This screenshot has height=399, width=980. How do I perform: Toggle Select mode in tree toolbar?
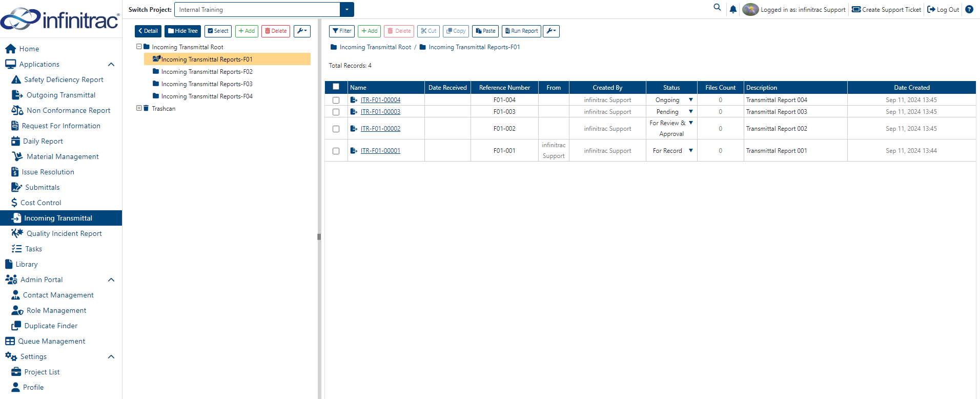pos(218,31)
